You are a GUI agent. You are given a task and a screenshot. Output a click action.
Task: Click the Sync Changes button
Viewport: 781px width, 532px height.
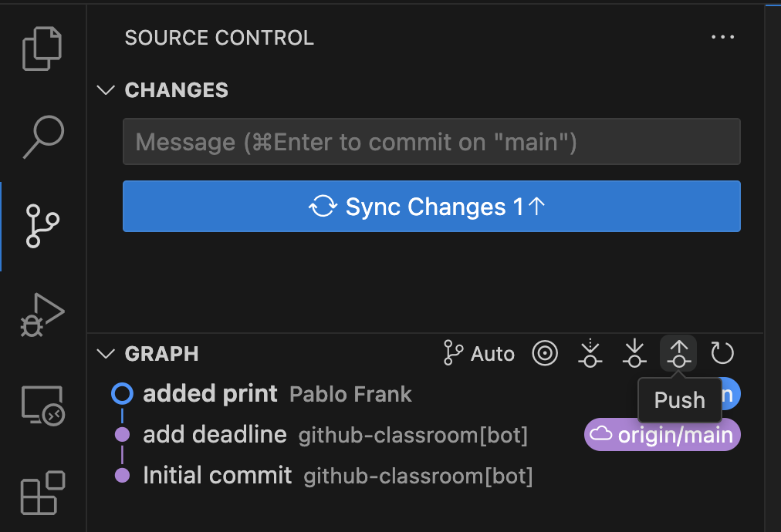coord(431,207)
